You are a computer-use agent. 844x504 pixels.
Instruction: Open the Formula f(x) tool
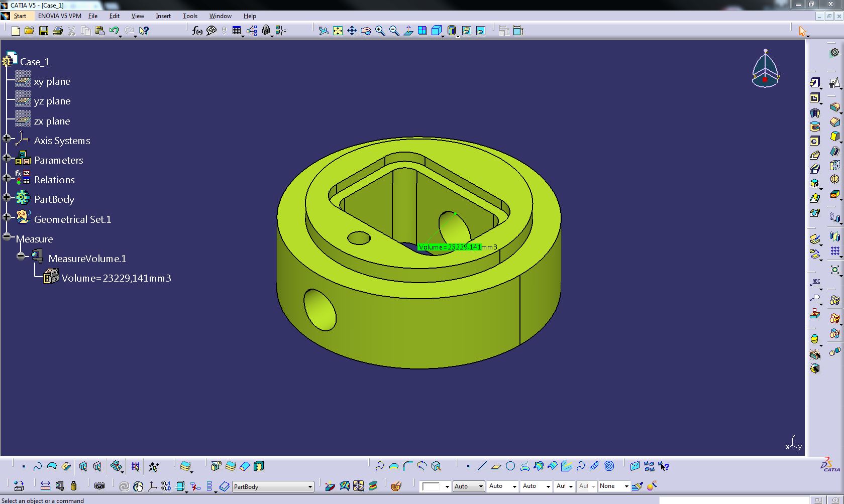[197, 31]
